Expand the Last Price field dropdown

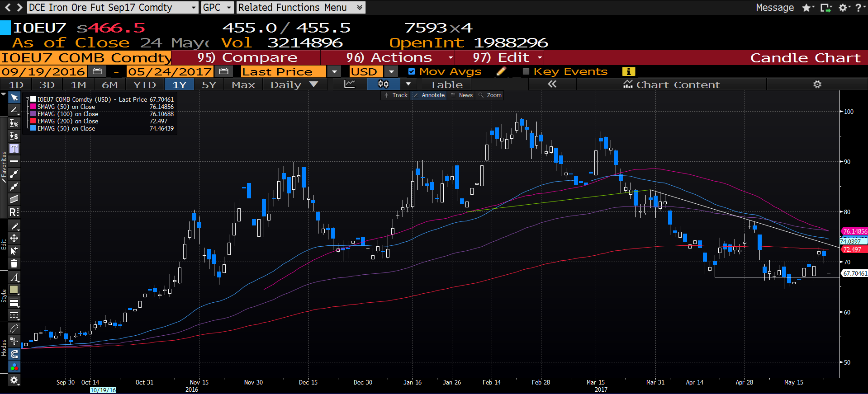pyautogui.click(x=334, y=71)
